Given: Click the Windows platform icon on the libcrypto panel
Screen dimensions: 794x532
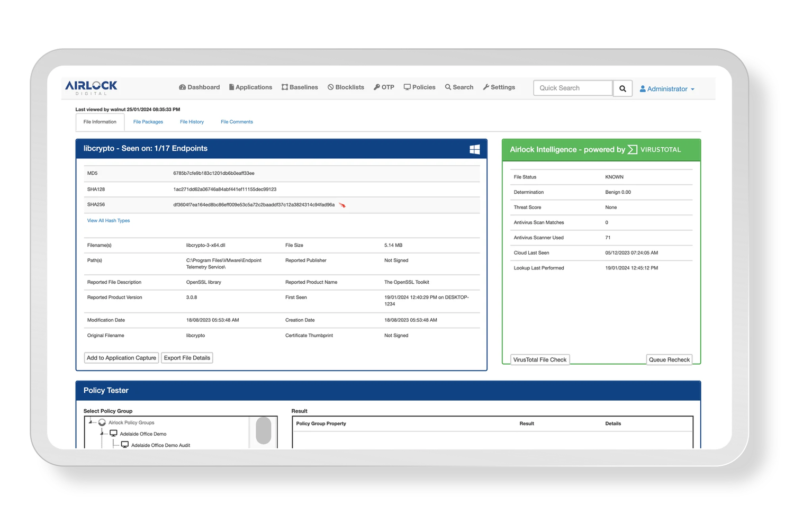Looking at the screenshot, I should (474, 149).
